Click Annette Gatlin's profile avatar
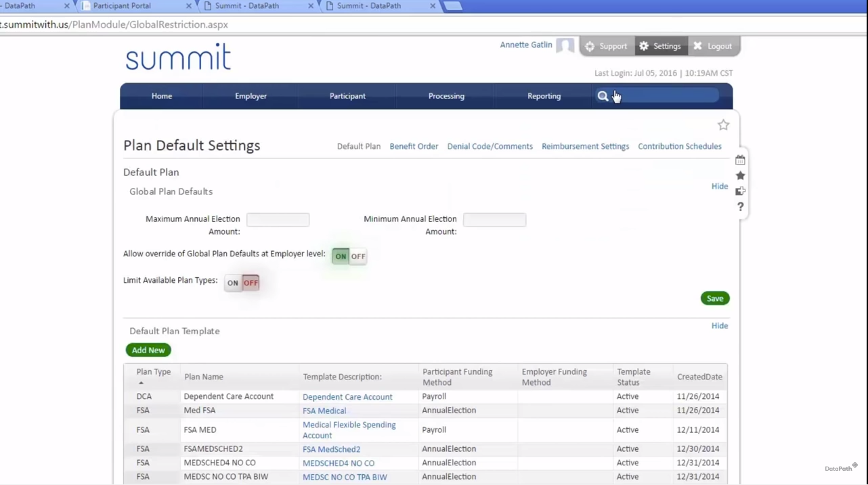Viewport: 868px width, 485px height. 565,46
